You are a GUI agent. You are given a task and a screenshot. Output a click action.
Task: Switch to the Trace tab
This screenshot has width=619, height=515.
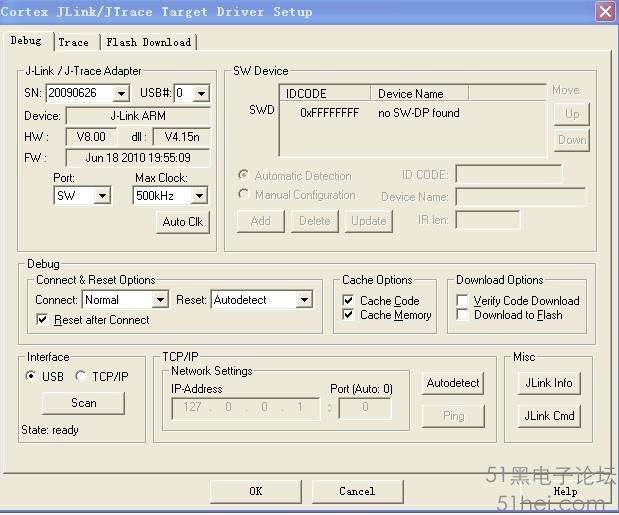[74, 42]
